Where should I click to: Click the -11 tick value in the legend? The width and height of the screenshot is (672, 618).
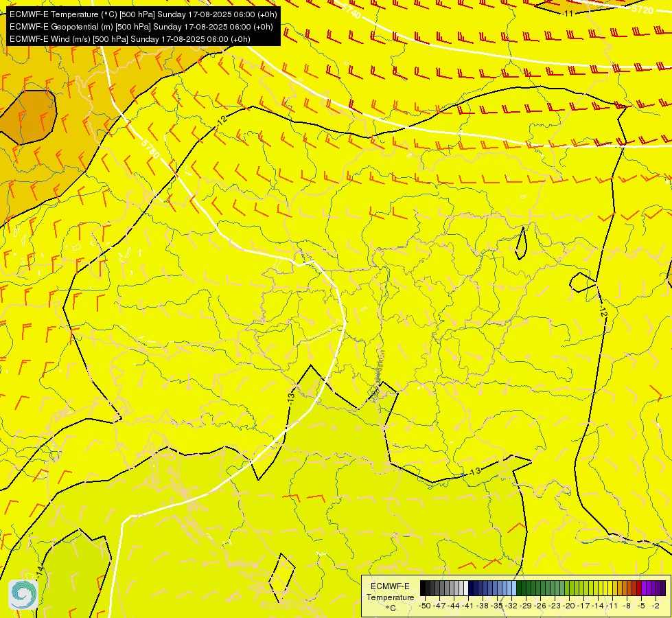click(612, 606)
